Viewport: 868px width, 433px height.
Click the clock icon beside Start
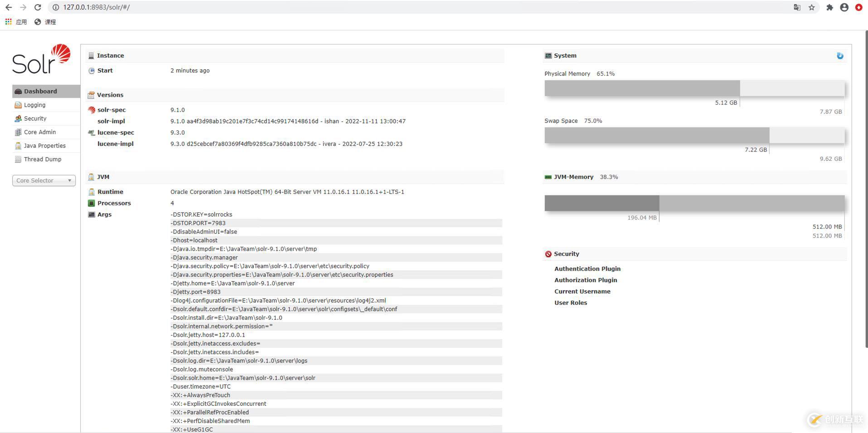pos(92,71)
